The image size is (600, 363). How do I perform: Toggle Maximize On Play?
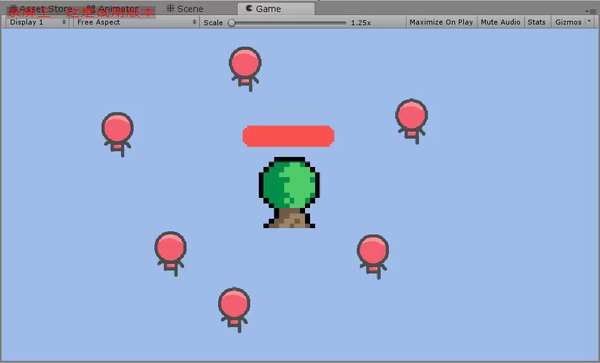pyautogui.click(x=441, y=22)
